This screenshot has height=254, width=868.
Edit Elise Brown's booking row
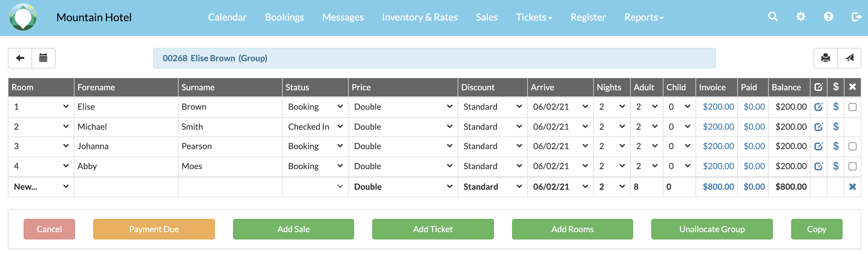[x=818, y=107]
